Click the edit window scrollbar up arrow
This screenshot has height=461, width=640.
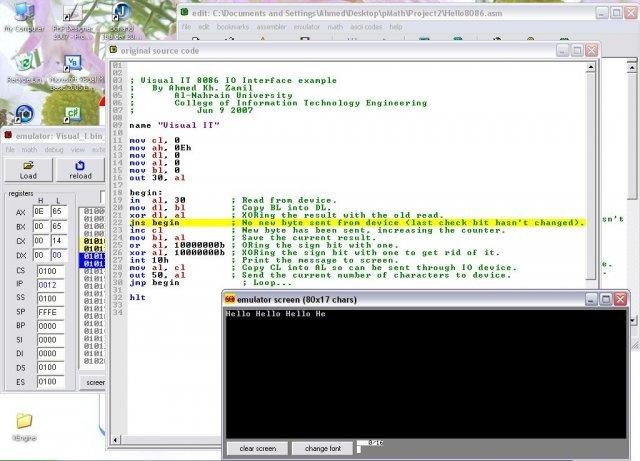click(x=632, y=67)
